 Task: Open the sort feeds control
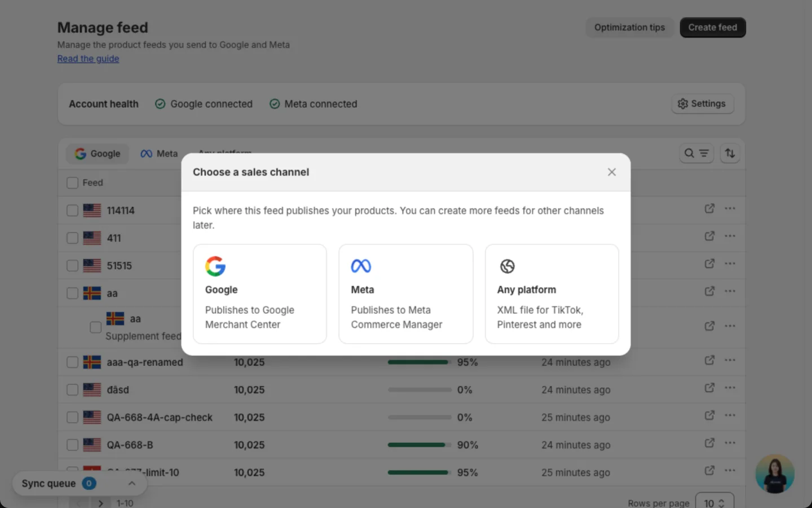coord(730,154)
